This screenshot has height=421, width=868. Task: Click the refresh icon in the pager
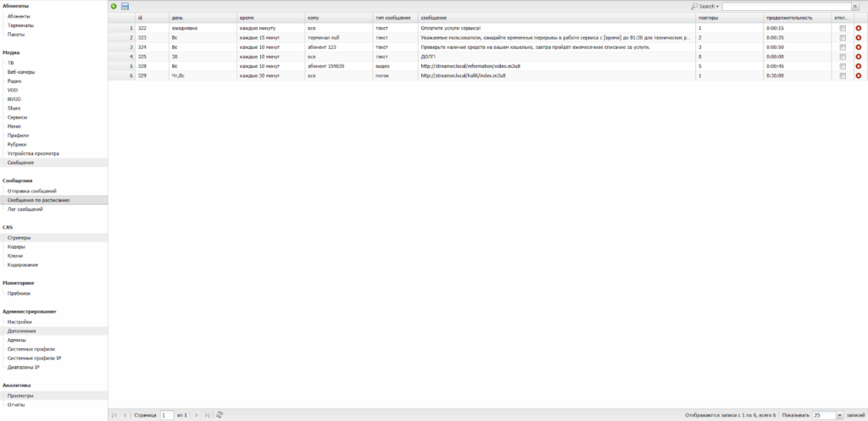click(220, 415)
